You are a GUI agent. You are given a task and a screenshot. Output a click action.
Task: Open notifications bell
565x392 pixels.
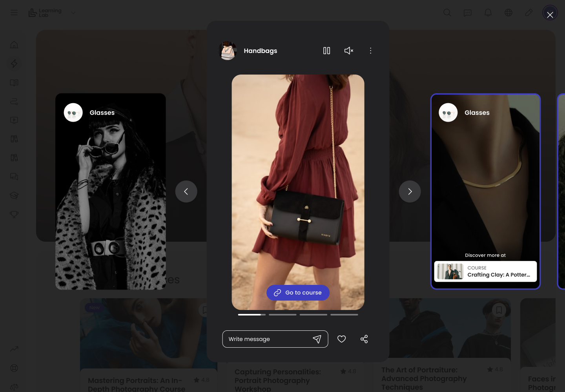[x=488, y=13]
